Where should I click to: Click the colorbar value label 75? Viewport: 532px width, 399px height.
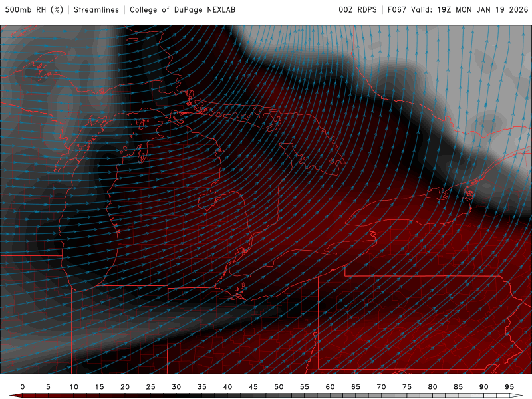pos(407,387)
